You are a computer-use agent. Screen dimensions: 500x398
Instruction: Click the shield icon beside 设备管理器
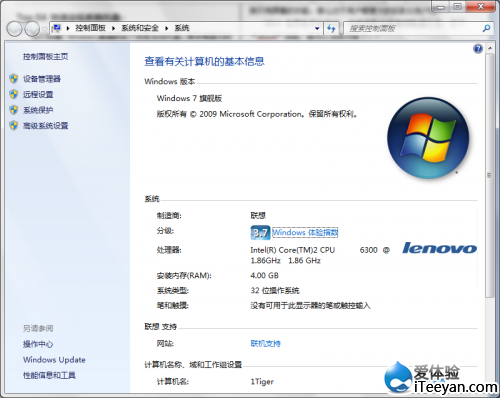(14, 79)
